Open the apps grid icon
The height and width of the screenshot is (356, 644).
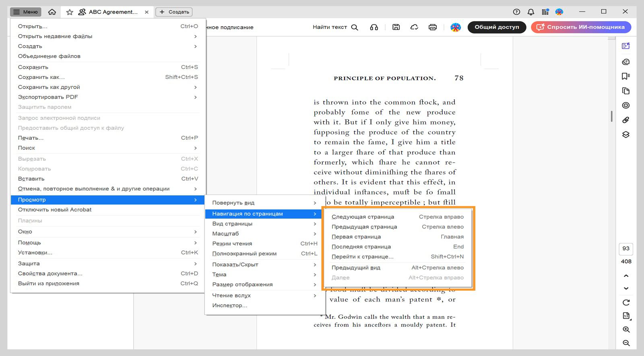545,12
